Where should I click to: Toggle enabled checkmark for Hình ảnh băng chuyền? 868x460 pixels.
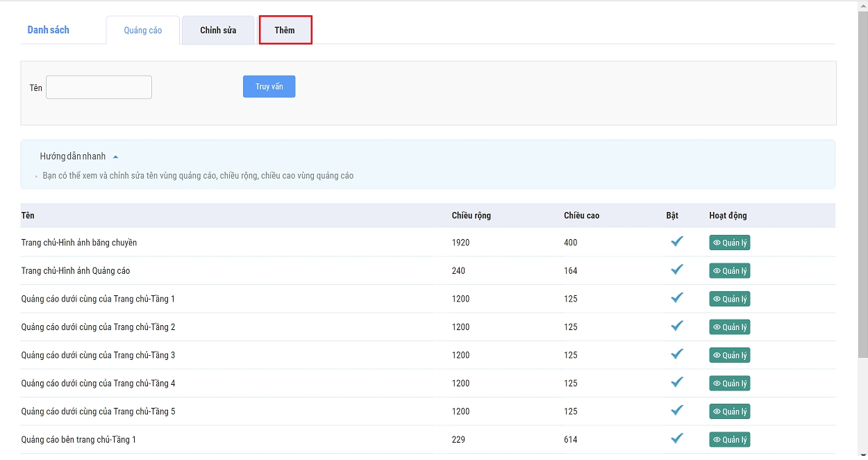point(677,242)
